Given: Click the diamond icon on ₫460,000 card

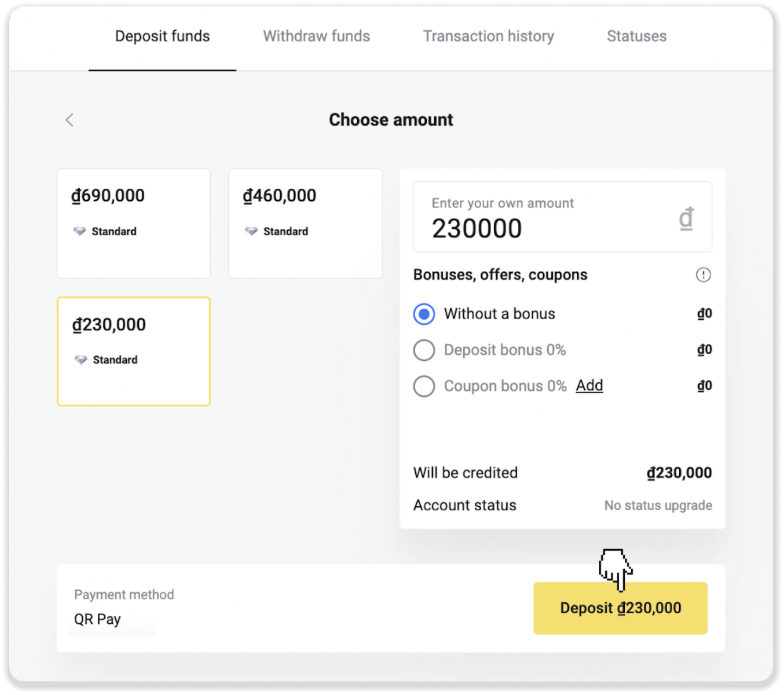Looking at the screenshot, I should (251, 232).
